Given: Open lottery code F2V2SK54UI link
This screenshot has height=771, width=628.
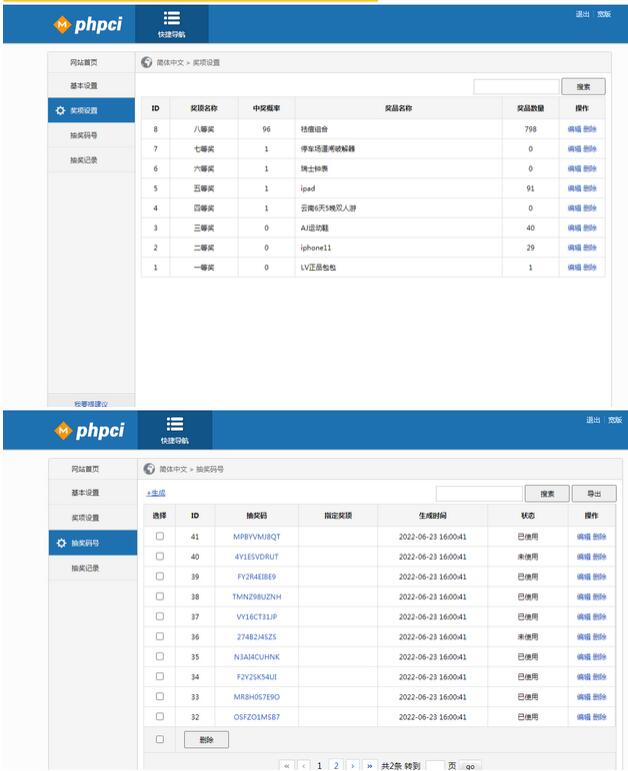Looking at the screenshot, I should coord(257,677).
